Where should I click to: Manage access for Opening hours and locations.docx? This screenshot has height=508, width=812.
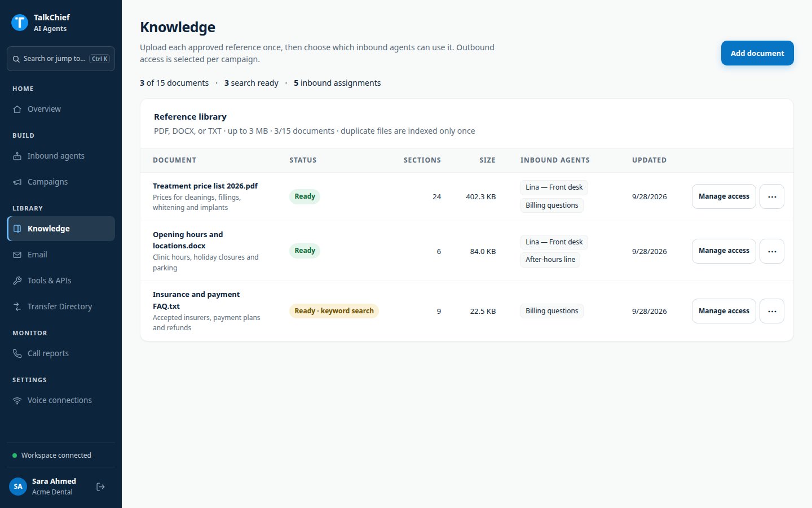point(723,251)
